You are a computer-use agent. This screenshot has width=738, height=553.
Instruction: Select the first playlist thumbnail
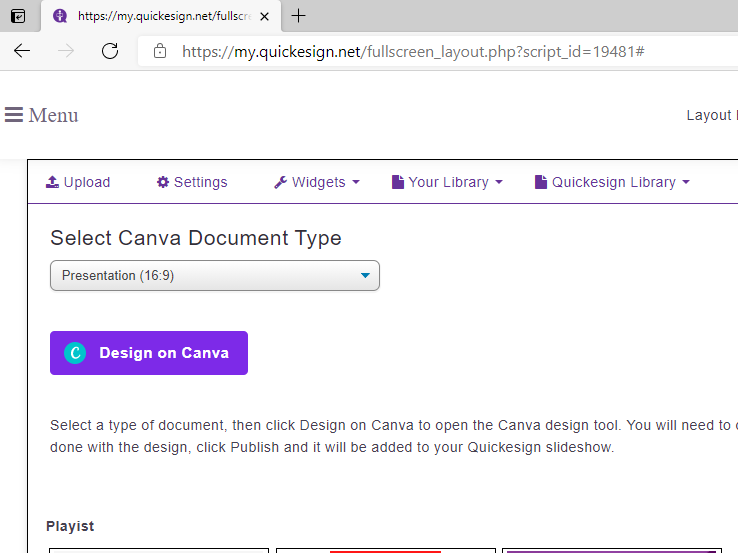pos(159,551)
